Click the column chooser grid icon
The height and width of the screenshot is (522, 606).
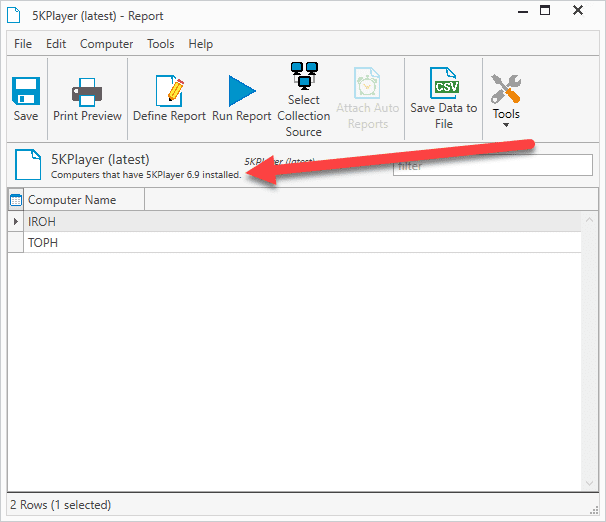click(16, 200)
